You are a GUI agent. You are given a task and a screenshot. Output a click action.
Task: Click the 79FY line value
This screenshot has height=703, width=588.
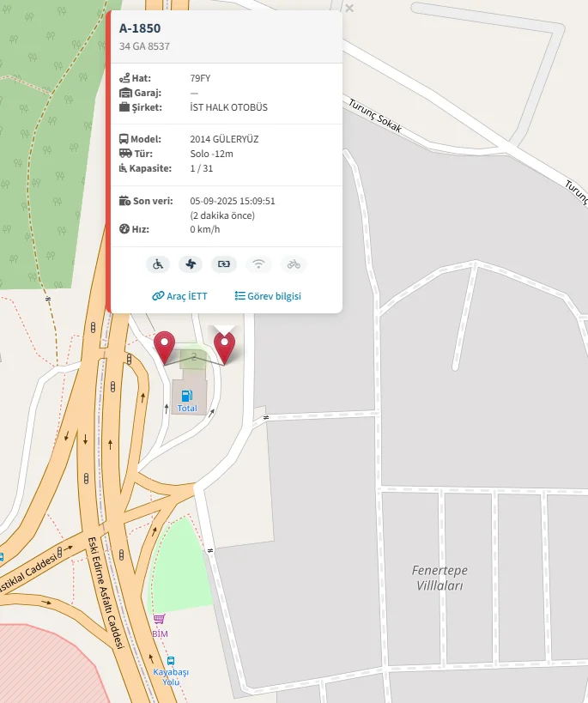tap(200, 78)
